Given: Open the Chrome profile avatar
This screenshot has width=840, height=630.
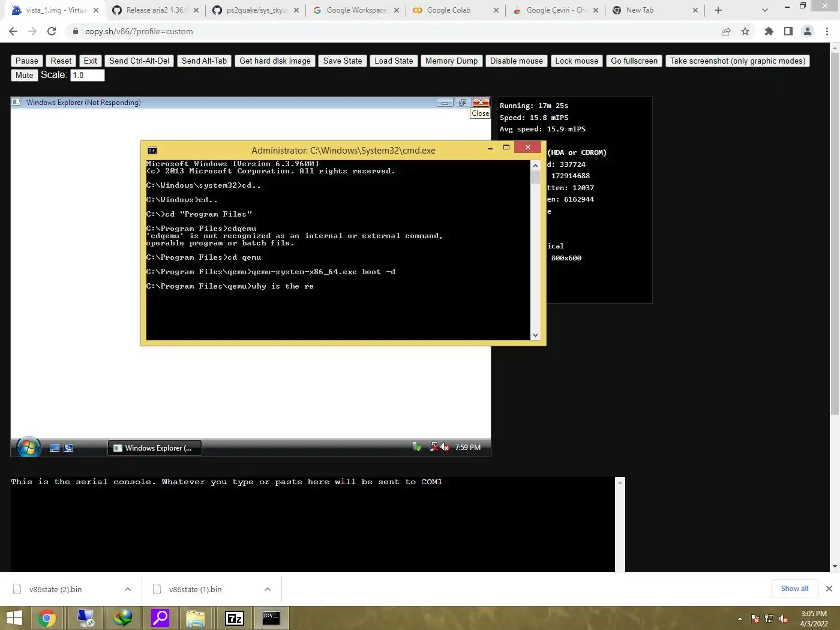Looking at the screenshot, I should click(808, 31).
